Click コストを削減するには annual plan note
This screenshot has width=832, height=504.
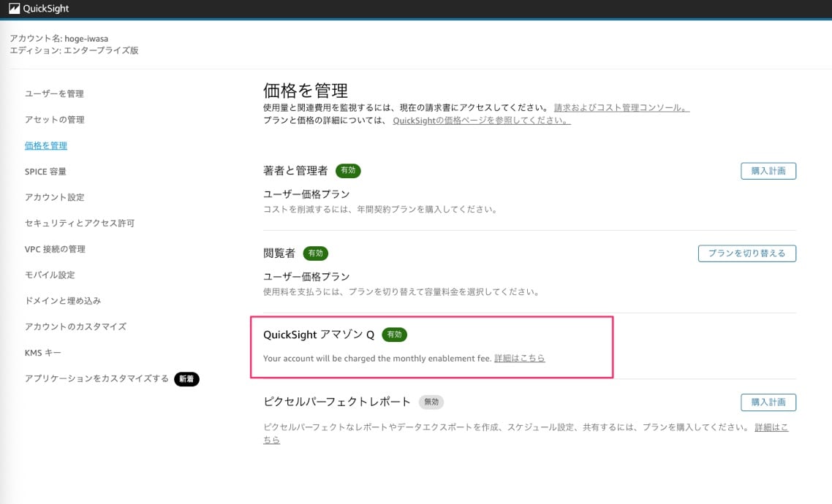point(381,210)
